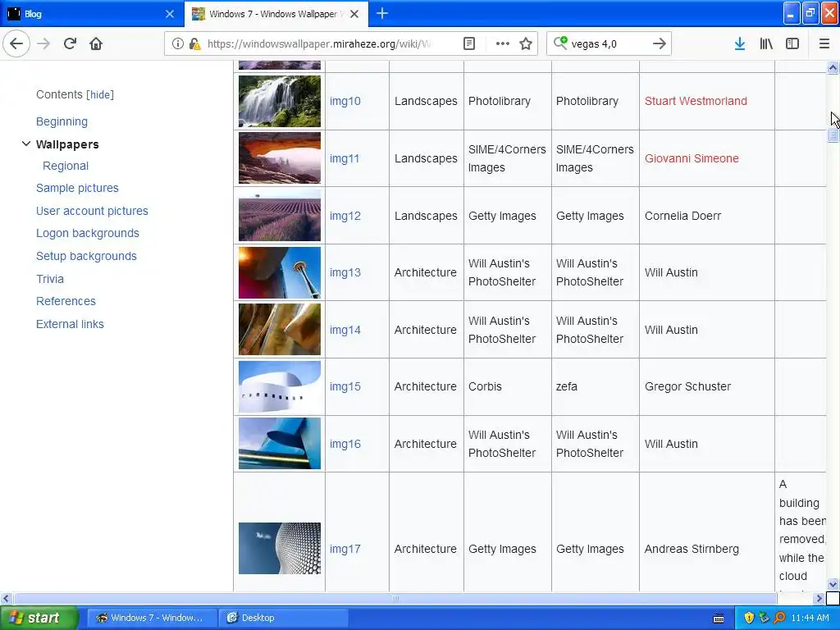Jump to the Trivia section

click(x=50, y=279)
